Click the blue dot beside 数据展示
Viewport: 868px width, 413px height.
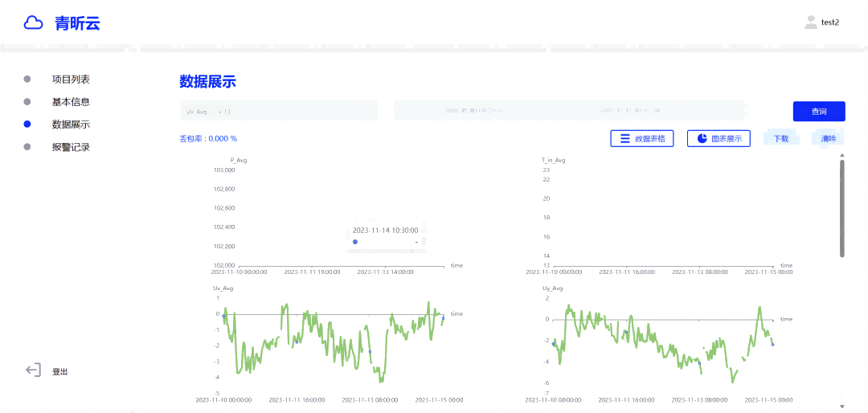27,125
